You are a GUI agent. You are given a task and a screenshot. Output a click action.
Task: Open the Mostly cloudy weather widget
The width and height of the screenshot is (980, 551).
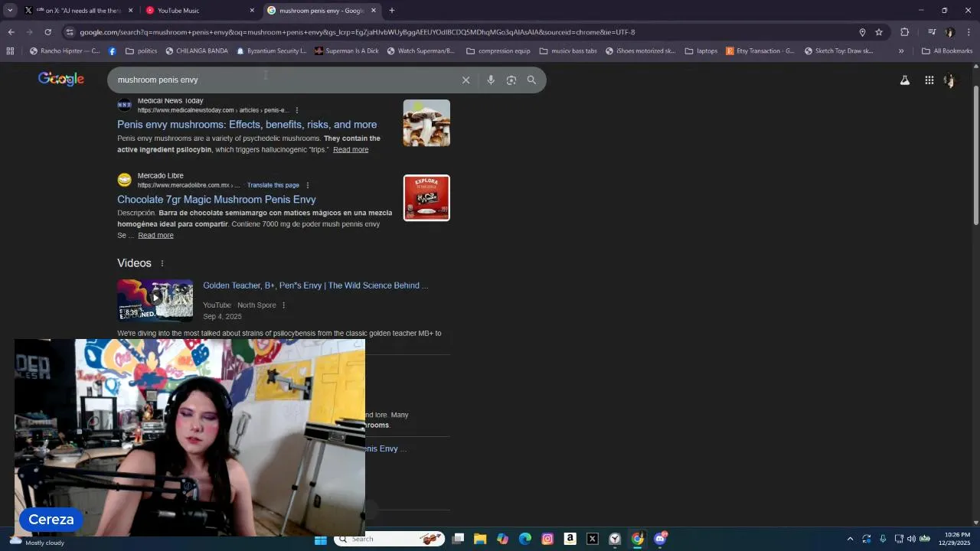37,540
